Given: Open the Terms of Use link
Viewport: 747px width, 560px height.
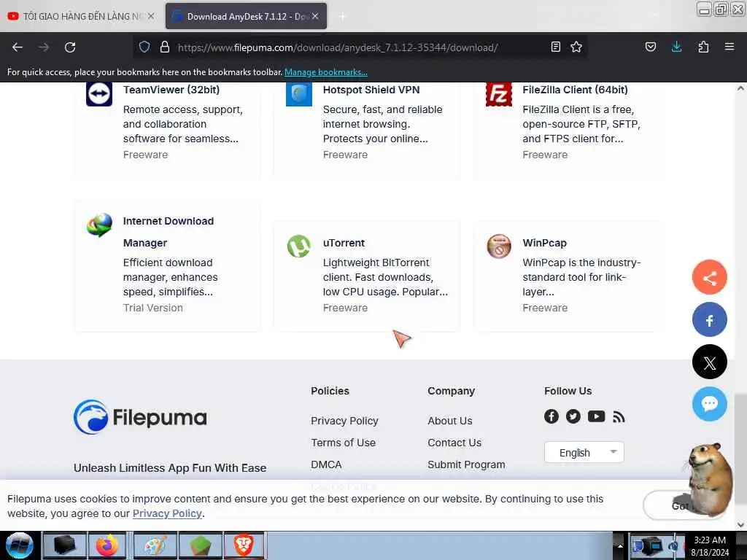Looking at the screenshot, I should [x=343, y=443].
